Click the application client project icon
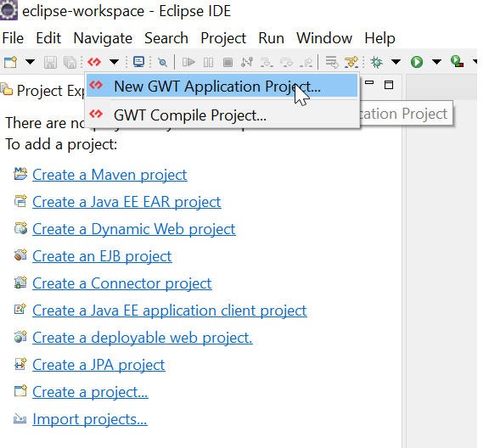This screenshot has height=448, width=489. click(20, 309)
